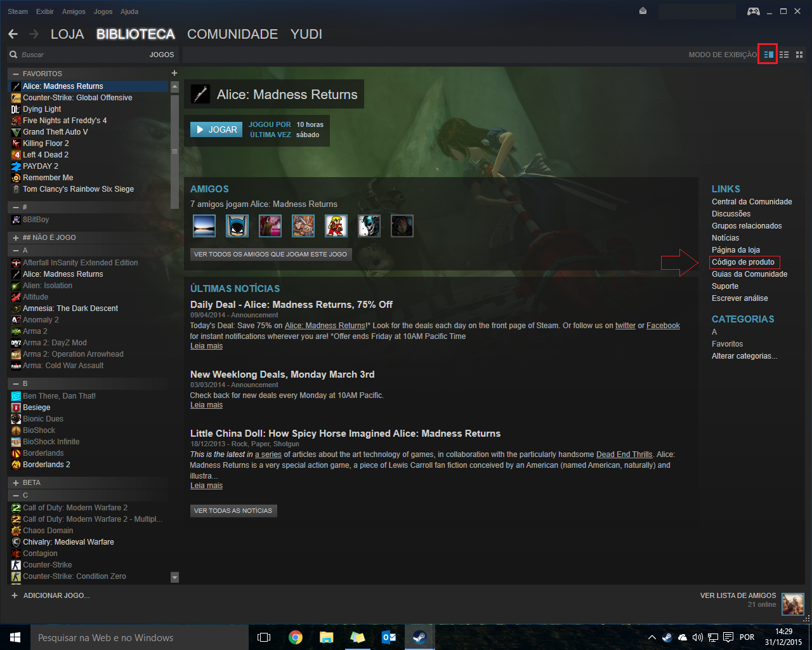Image resolution: width=812 pixels, height=650 pixels.
Task: Open the Steam menu
Action: pos(18,11)
